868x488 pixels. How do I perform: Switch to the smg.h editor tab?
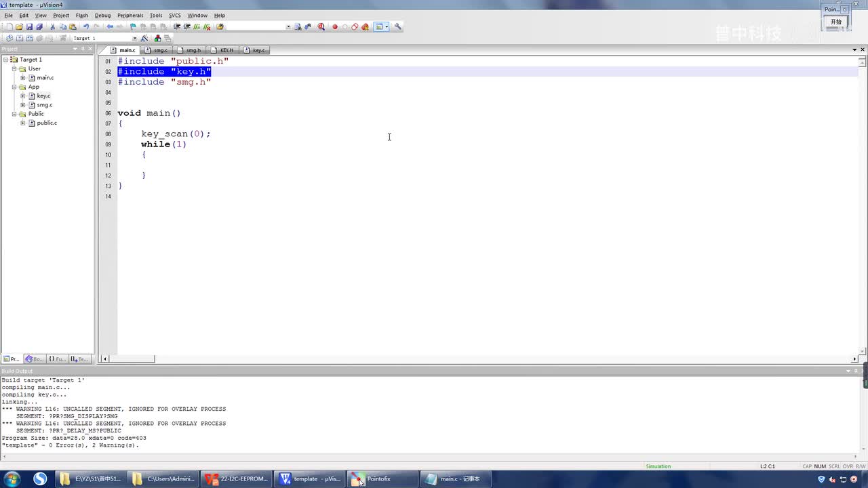point(189,50)
